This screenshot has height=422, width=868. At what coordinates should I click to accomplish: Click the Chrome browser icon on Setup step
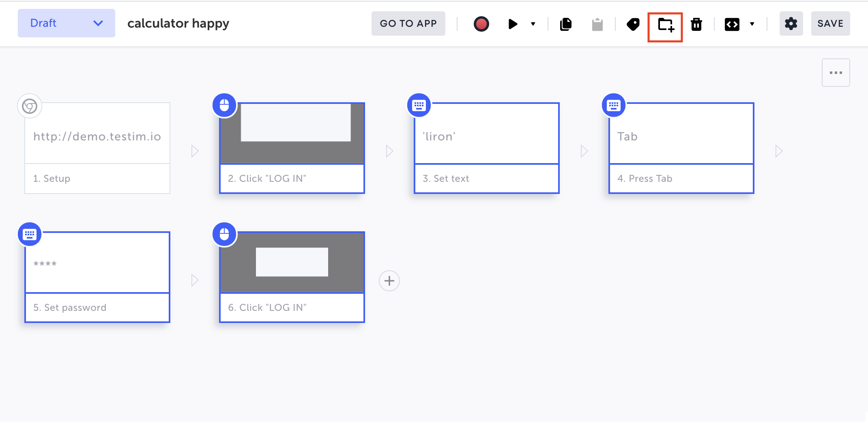pyautogui.click(x=30, y=106)
